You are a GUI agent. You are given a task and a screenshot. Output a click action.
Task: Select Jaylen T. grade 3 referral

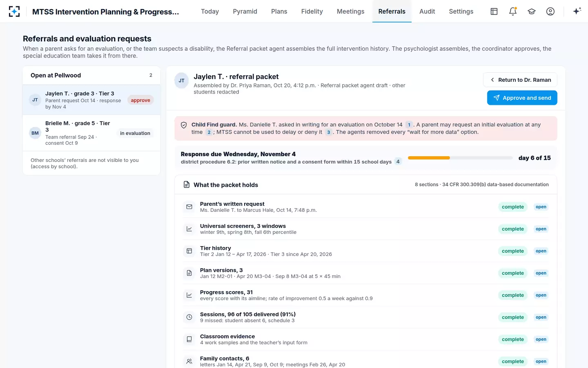(91, 100)
